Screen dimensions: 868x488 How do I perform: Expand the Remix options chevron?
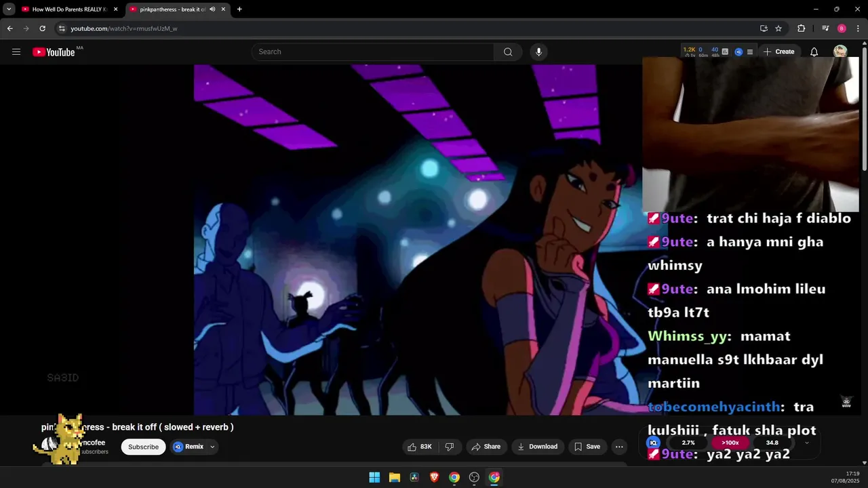click(212, 447)
